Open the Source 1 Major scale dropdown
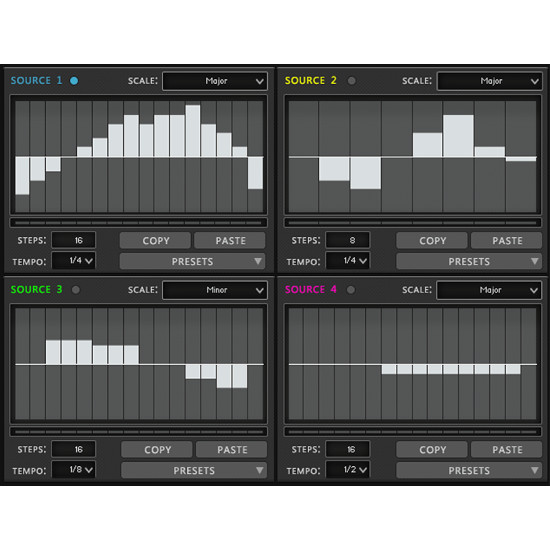The height and width of the screenshot is (550, 550). click(215, 81)
